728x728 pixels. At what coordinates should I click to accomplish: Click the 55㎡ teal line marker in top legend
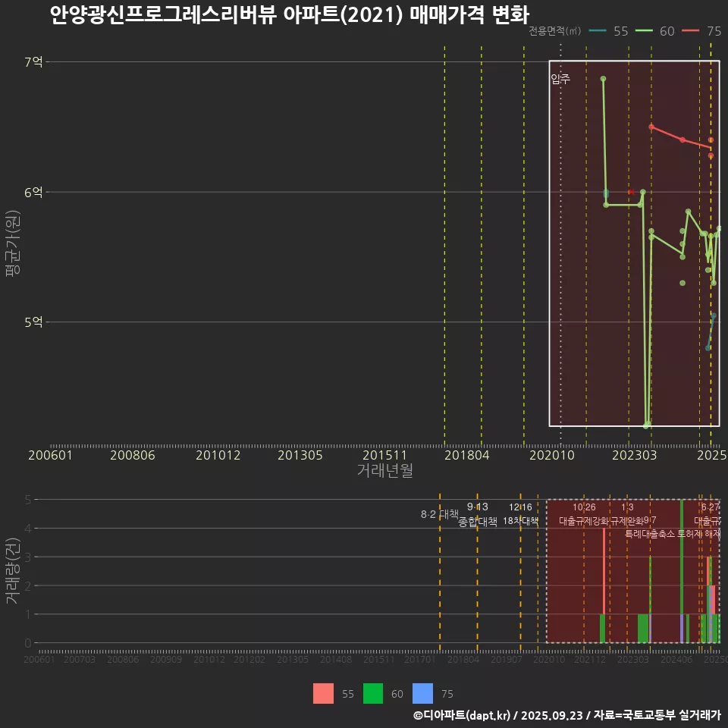[598, 31]
